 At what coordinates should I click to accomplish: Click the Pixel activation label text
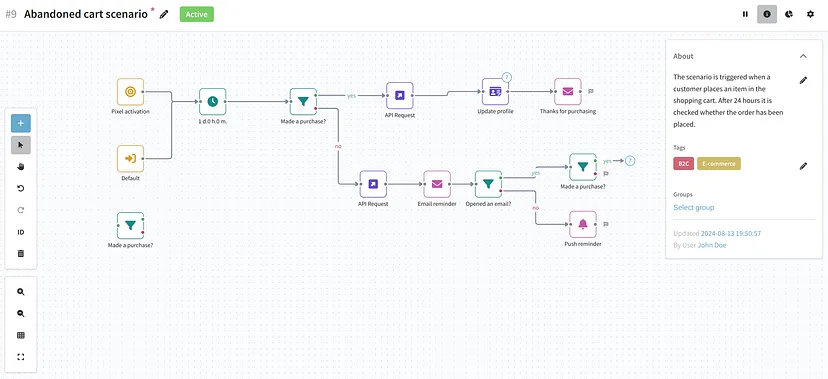click(130, 111)
